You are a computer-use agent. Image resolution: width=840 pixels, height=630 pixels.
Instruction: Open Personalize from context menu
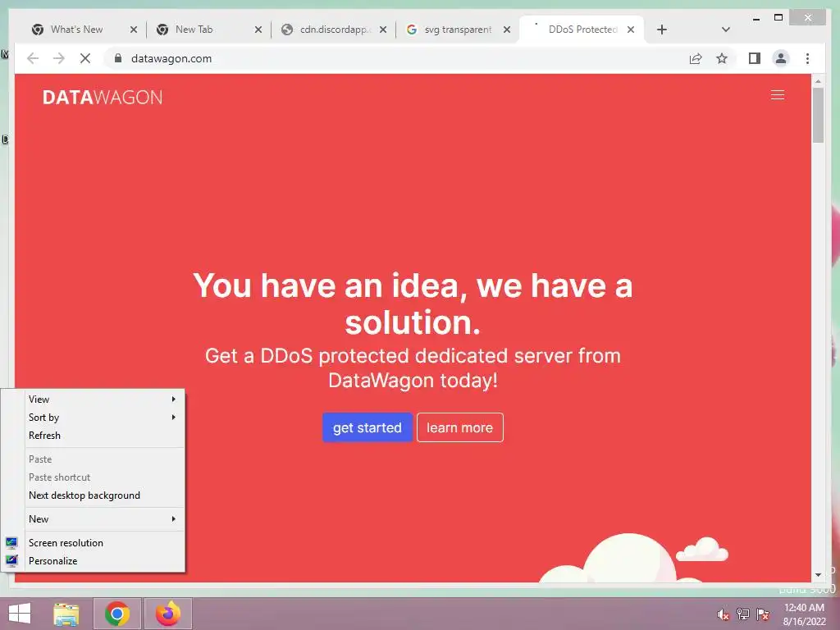point(94,561)
